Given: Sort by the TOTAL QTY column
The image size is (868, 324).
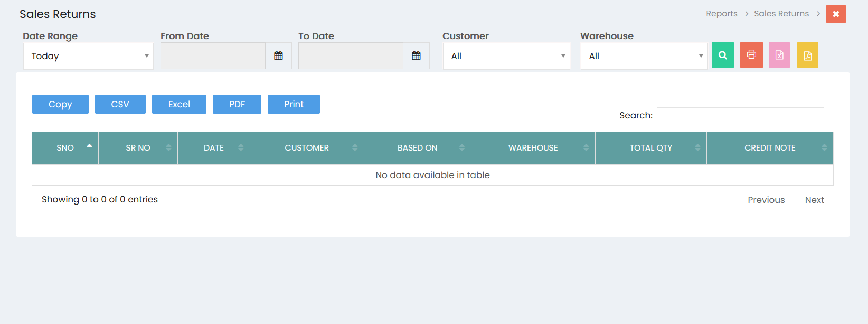Looking at the screenshot, I should pyautogui.click(x=651, y=148).
